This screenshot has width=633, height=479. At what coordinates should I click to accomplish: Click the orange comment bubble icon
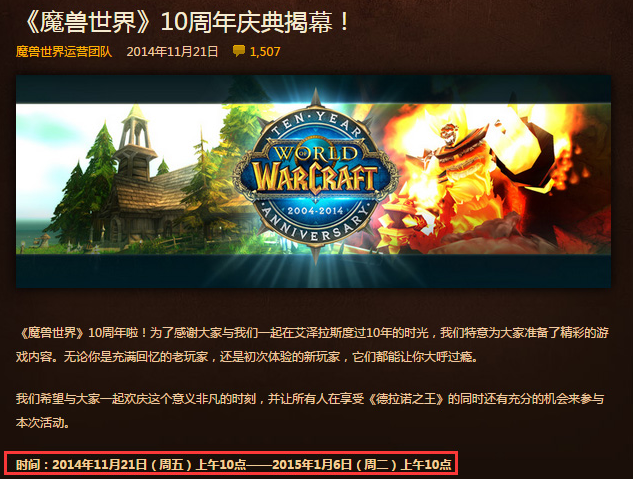(239, 51)
